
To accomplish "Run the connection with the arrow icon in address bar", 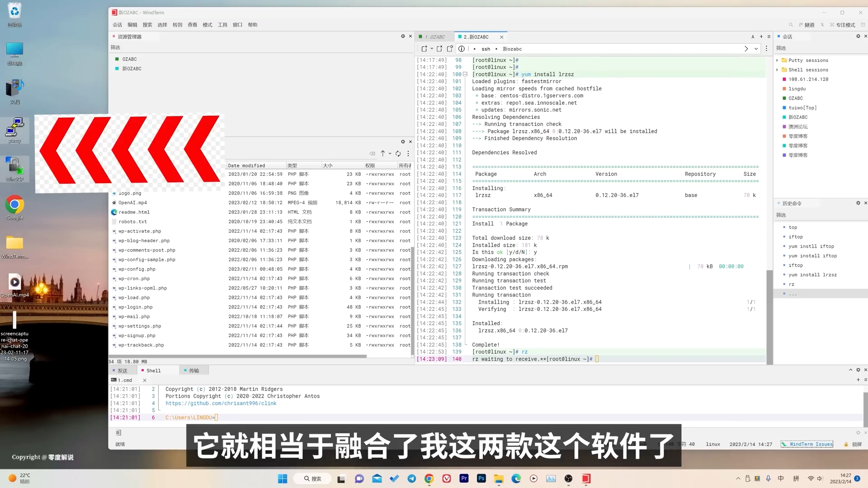I will click(x=746, y=49).
